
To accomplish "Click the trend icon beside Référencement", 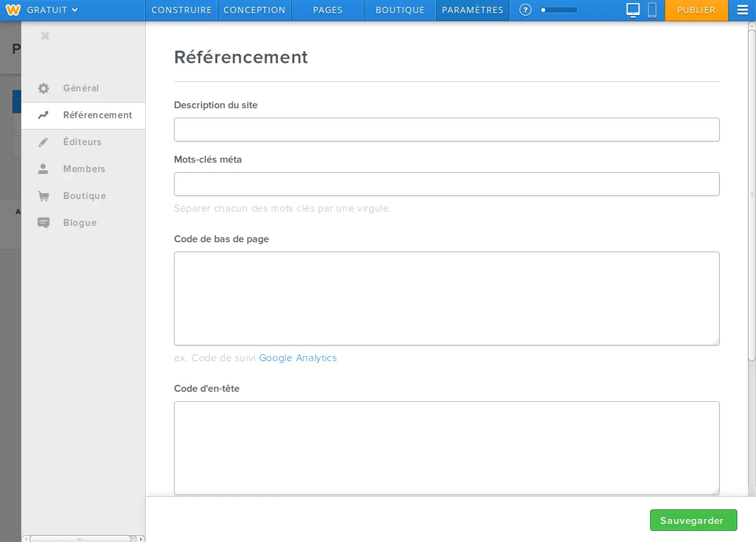I will [43, 115].
